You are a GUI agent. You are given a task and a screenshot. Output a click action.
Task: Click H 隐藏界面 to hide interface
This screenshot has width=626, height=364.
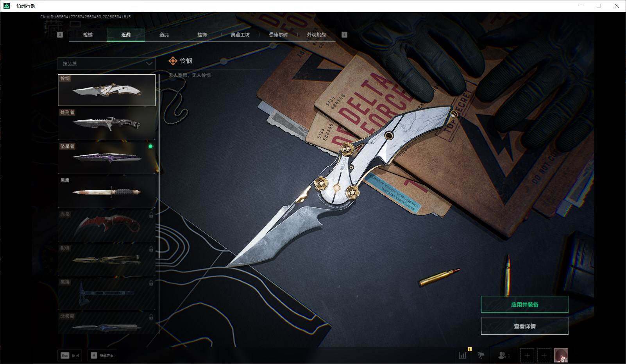(x=102, y=355)
